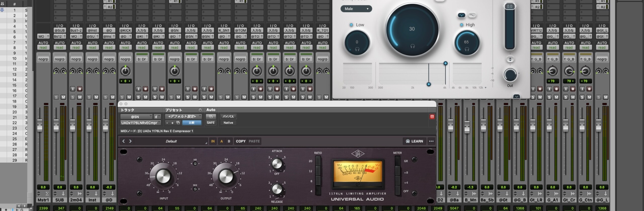
Task: Go to previous preset in 1176 plugin
Action: coord(124,141)
